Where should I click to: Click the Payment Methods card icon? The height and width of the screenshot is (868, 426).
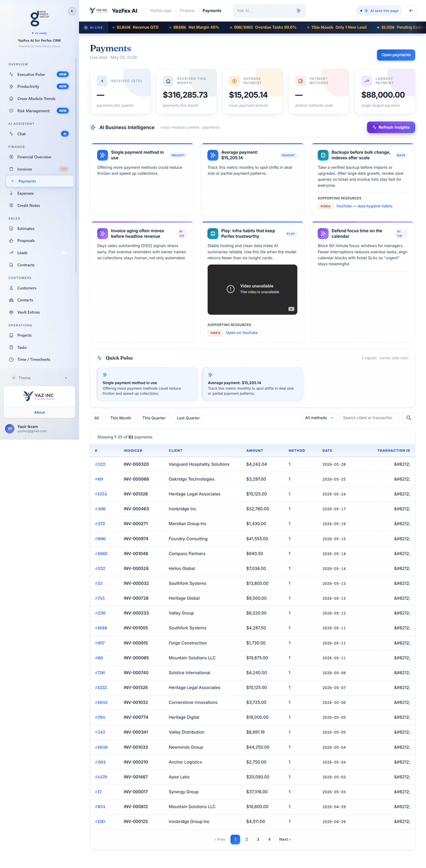pyautogui.click(x=300, y=81)
